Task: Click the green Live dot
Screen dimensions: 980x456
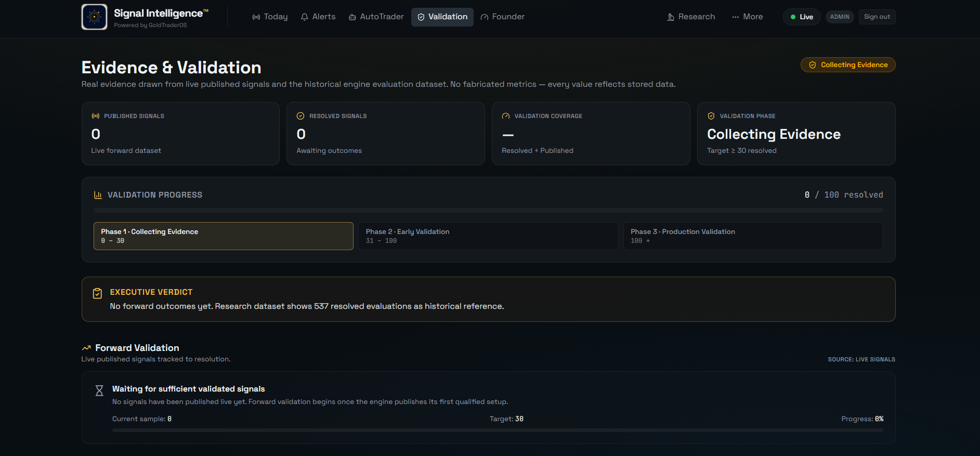Action: coord(793,17)
